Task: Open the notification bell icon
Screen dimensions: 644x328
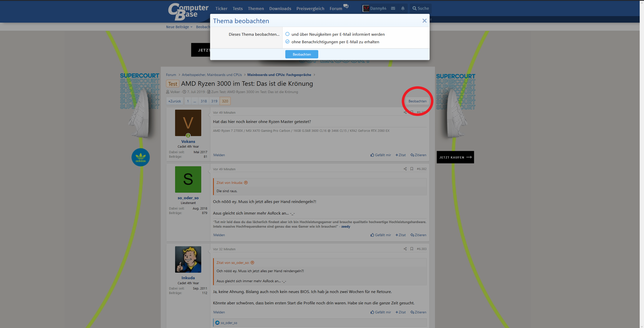Action: 403,8
